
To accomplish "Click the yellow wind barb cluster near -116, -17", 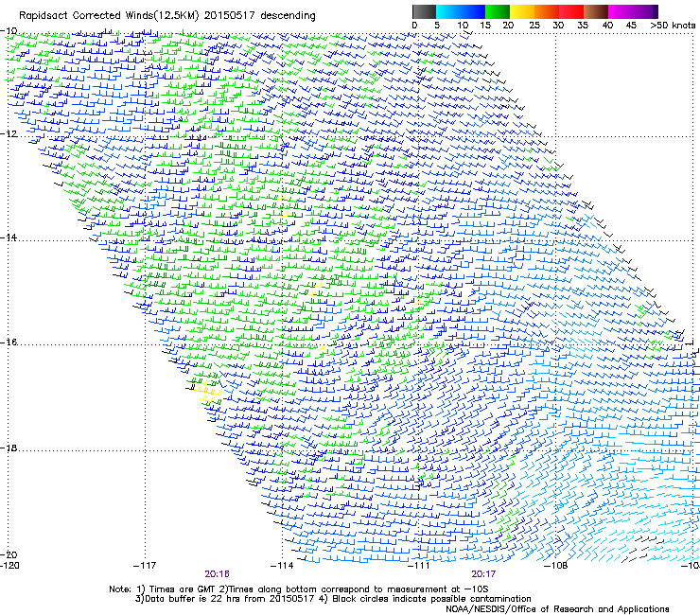I will point(208,392).
